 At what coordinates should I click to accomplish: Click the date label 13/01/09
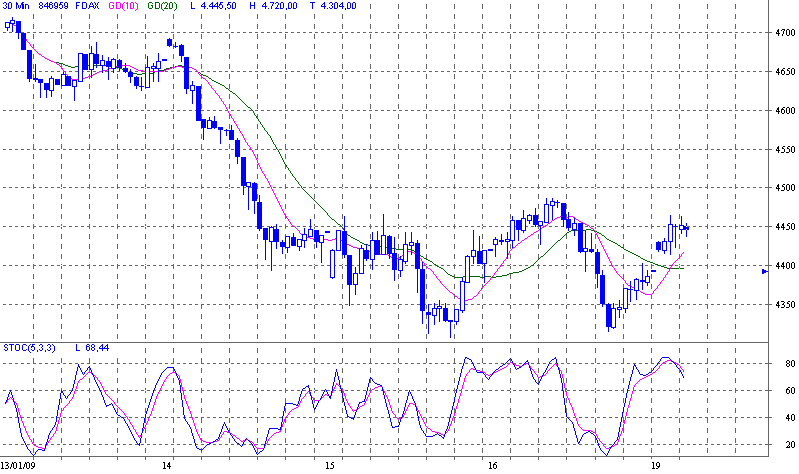click(18, 466)
